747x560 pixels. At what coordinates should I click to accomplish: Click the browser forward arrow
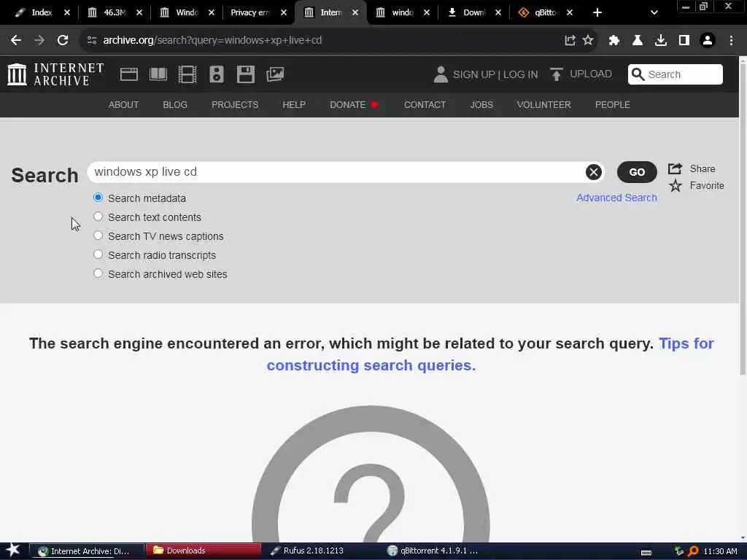pos(39,41)
